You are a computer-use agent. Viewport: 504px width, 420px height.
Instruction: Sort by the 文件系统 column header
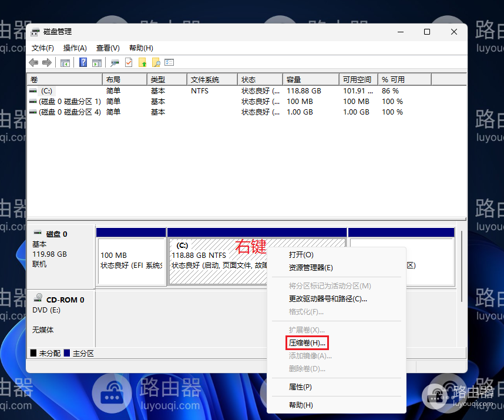pos(213,80)
